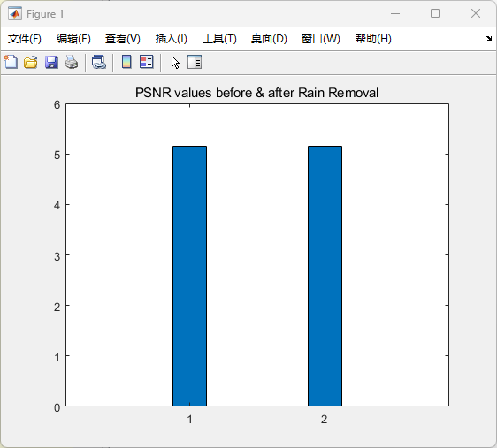Click the Link Plot toolbar icon
Image resolution: width=497 pixels, height=448 pixels.
click(99, 62)
